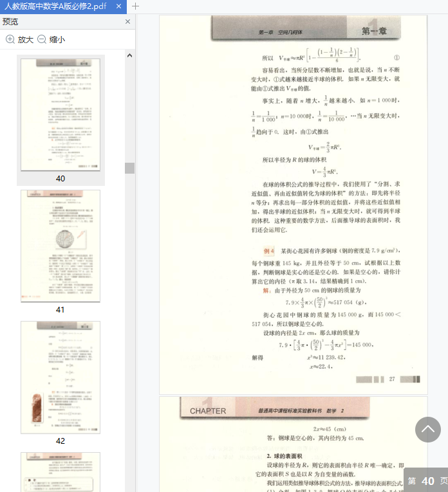Open the partially visible page 43 thumbnail
The image size is (448, 492).
(61, 472)
